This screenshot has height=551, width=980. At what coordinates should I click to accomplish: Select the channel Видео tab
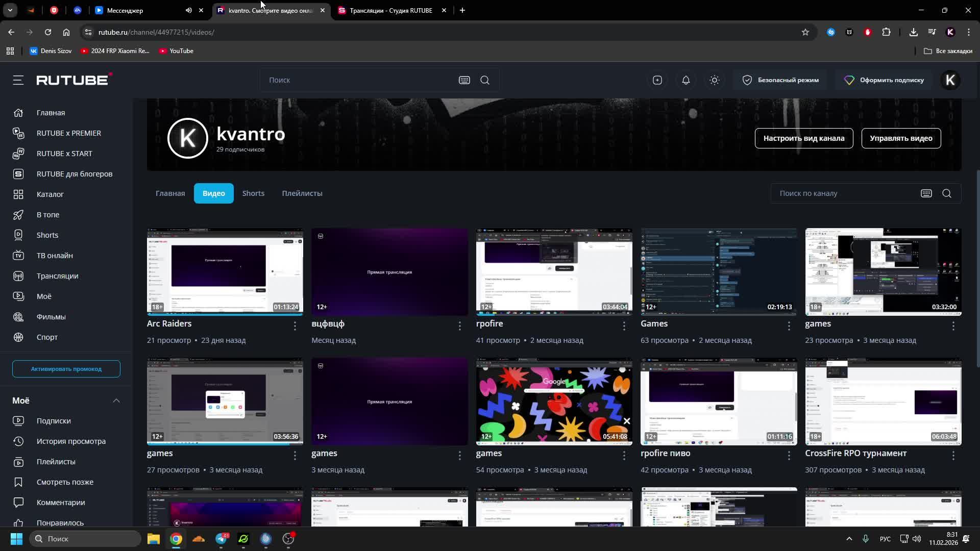coord(214,193)
